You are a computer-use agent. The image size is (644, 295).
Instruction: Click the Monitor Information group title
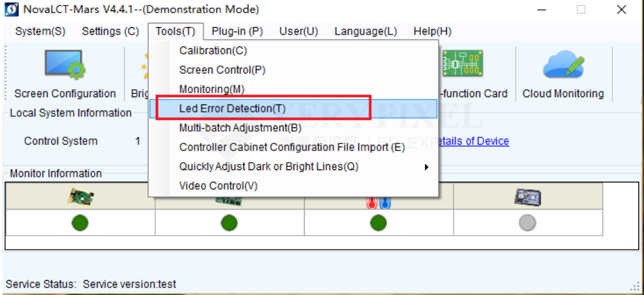click(56, 173)
